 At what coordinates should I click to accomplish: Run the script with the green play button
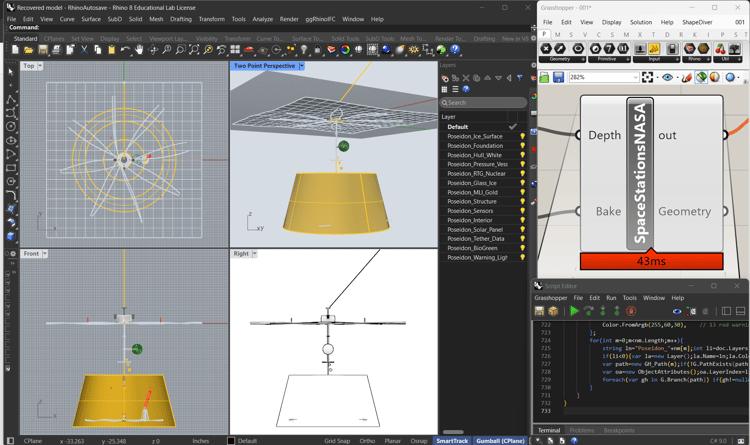click(574, 311)
